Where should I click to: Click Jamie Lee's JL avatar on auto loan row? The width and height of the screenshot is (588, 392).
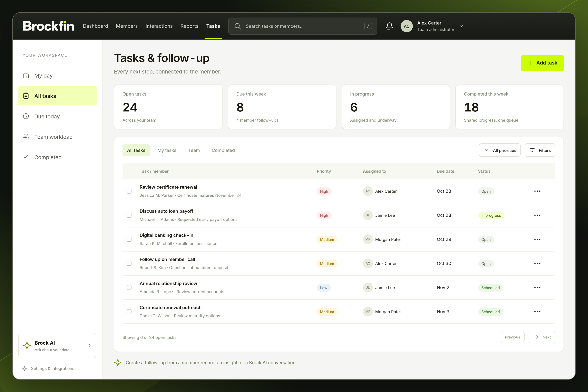pos(368,215)
